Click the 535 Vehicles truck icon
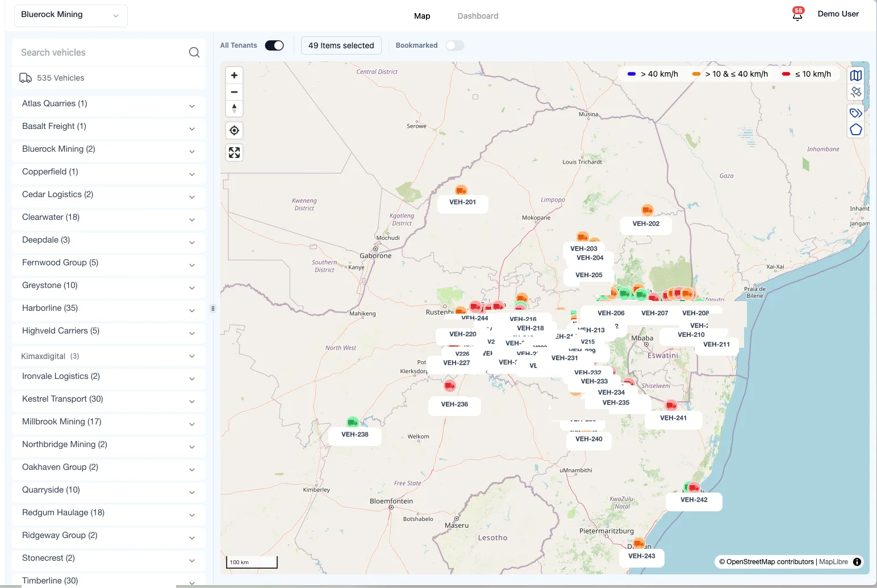The width and height of the screenshot is (877, 588). 26,78
